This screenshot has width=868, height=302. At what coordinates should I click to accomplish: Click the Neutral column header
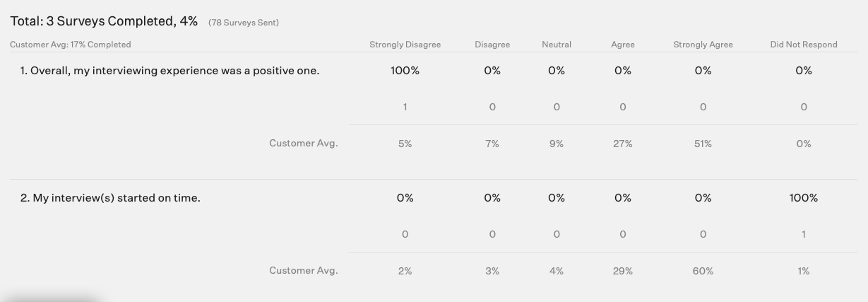[557, 45]
